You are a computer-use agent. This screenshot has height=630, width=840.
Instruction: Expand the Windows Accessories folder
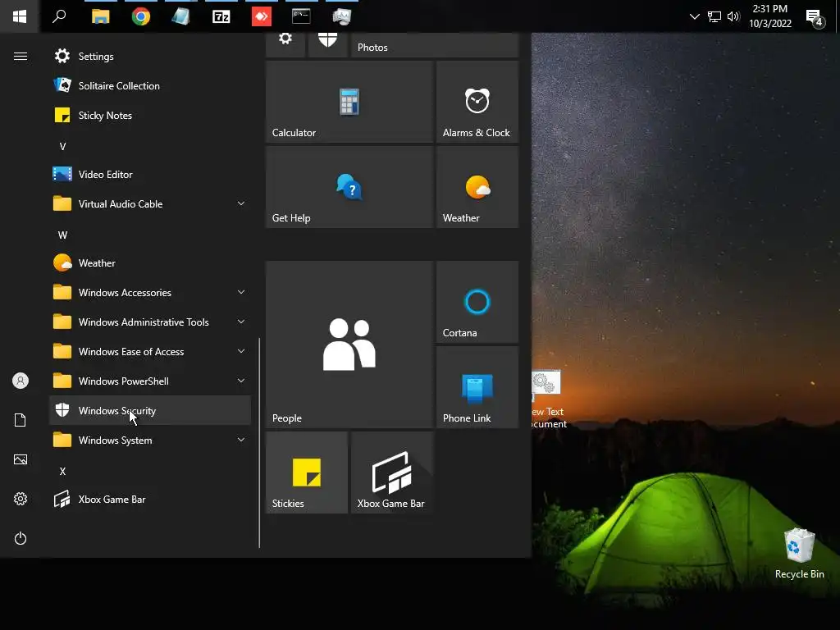point(150,293)
